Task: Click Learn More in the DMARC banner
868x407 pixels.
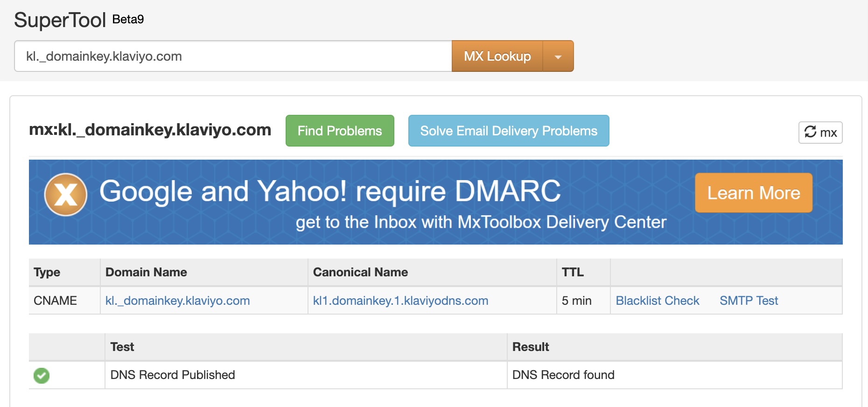Action: [x=753, y=193]
